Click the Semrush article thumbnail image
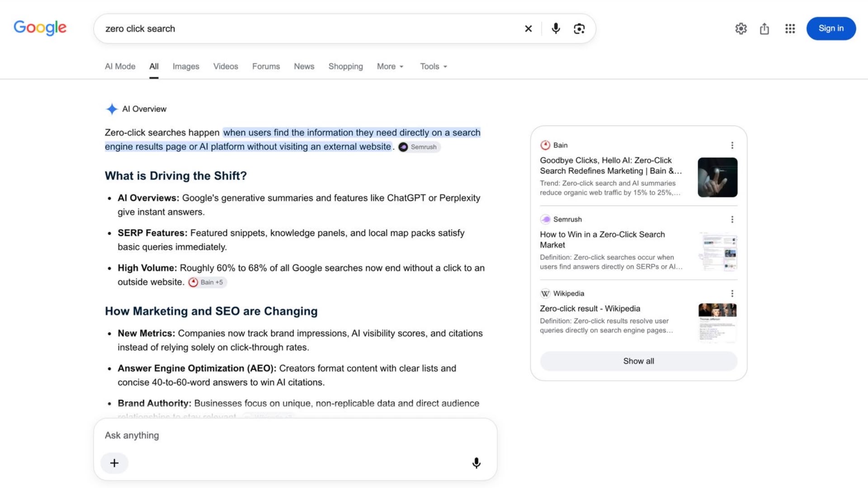Screen dimensions: 868x488 pyautogui.click(x=717, y=251)
